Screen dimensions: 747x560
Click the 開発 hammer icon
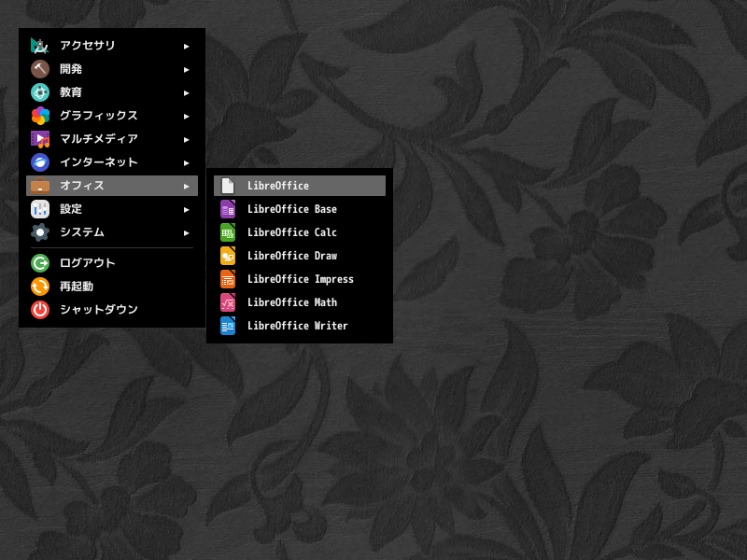[40, 69]
